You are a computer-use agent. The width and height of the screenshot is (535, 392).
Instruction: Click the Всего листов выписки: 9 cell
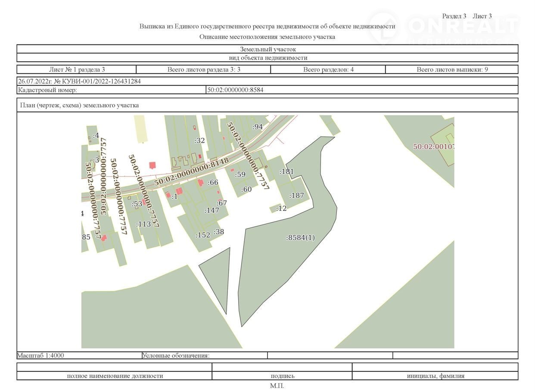tap(452, 69)
